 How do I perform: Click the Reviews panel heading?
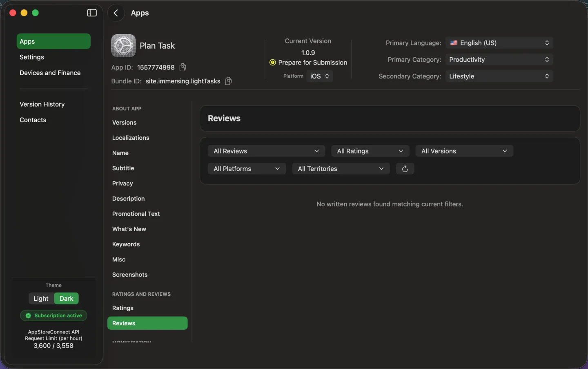click(x=224, y=119)
